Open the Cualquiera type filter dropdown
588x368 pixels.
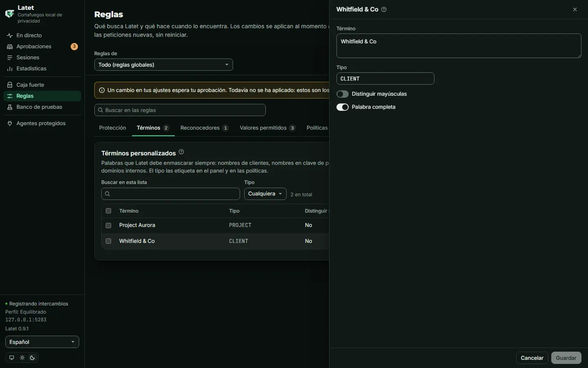click(x=265, y=194)
